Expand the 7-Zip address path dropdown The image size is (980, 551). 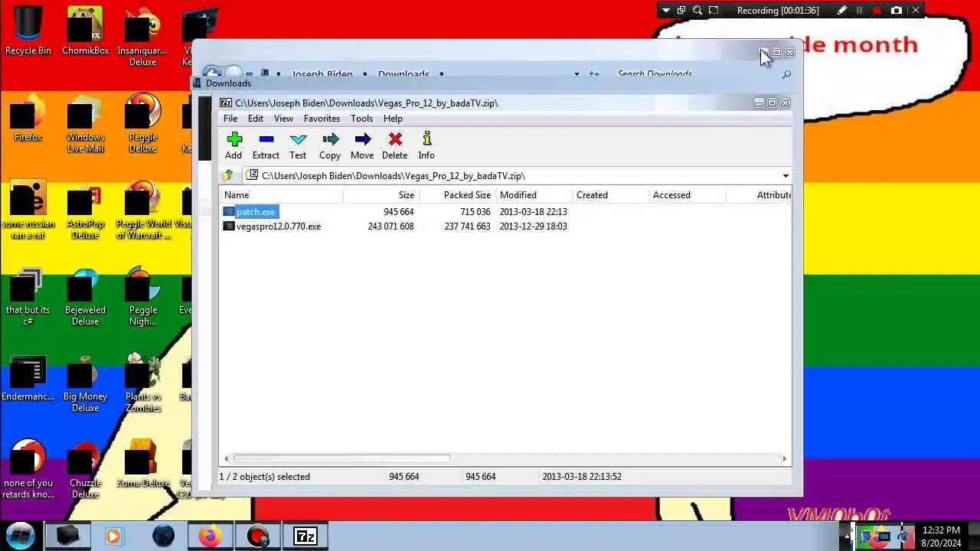coord(786,176)
